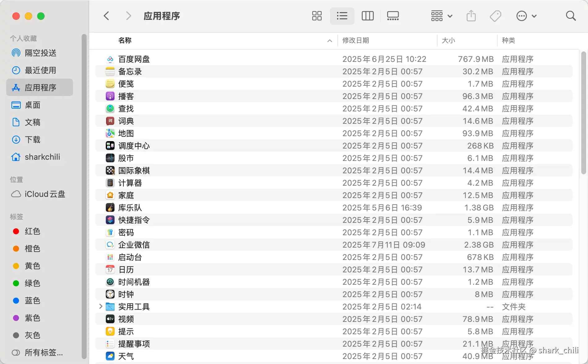This screenshot has height=364, width=588.
Task: Select the 备忘录 app icon
Action: (x=110, y=71)
